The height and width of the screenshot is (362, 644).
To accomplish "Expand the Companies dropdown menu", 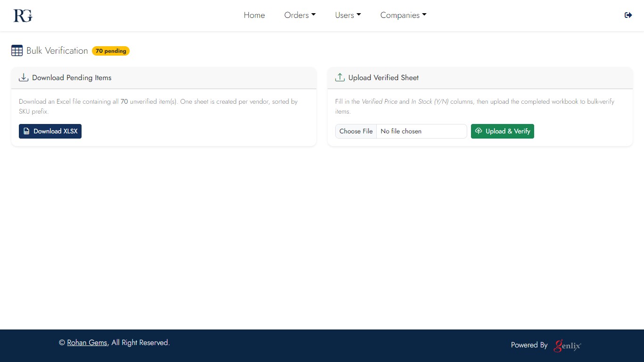I will (403, 15).
